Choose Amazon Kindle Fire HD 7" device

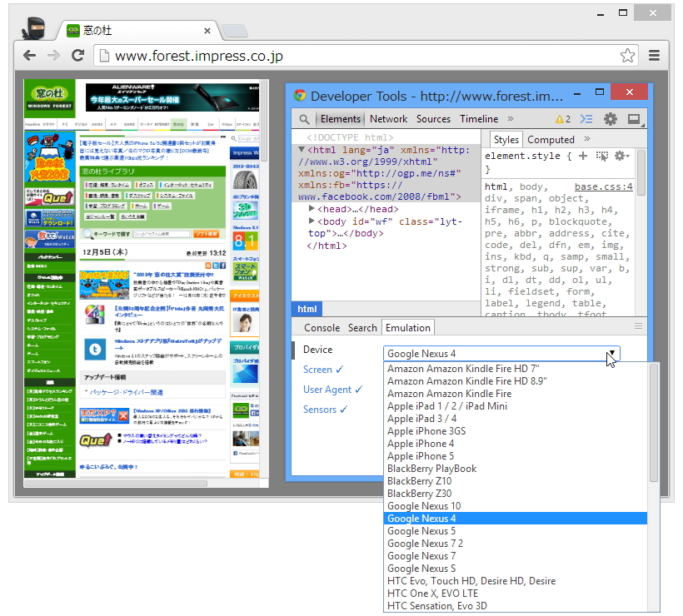516,369
